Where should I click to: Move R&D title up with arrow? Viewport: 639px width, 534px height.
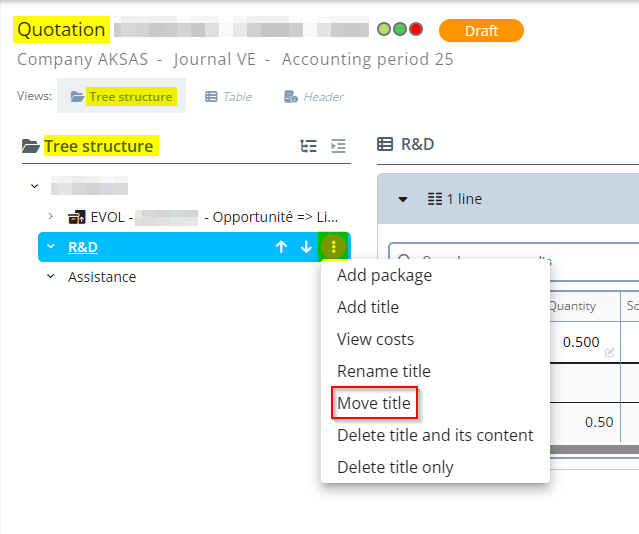281,247
